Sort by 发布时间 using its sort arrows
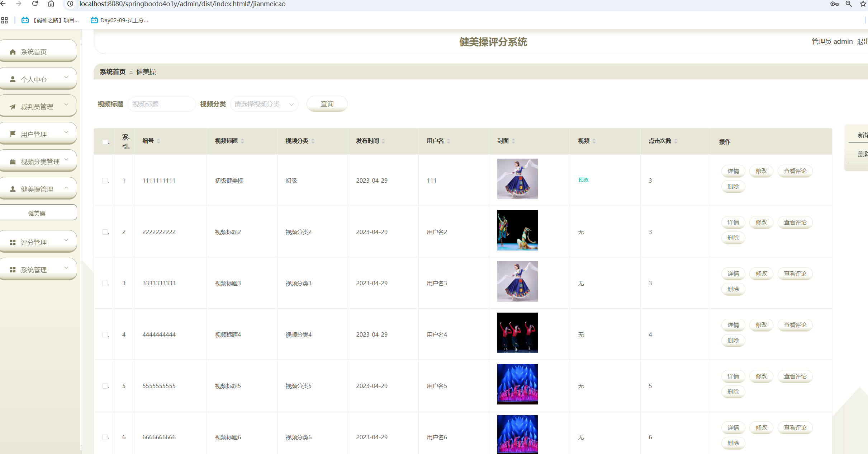 [383, 141]
